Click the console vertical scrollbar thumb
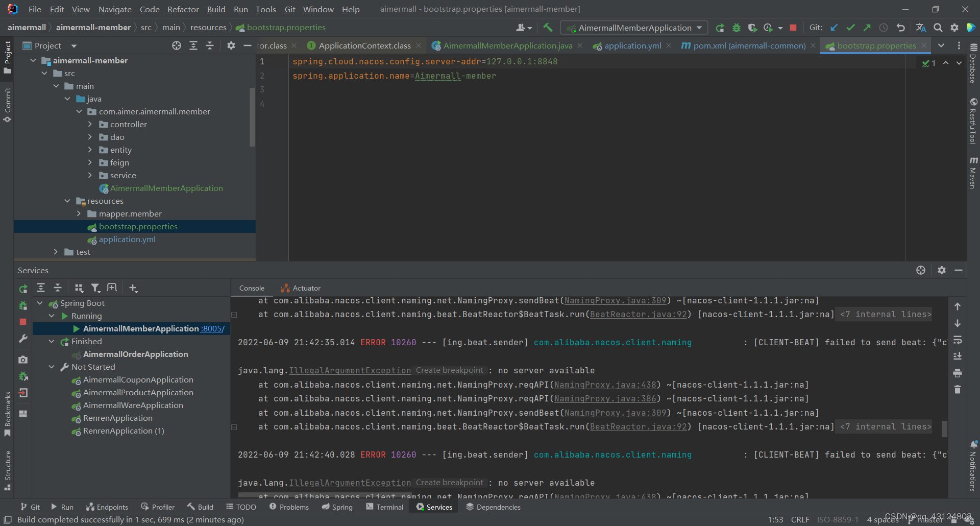 tap(944, 429)
